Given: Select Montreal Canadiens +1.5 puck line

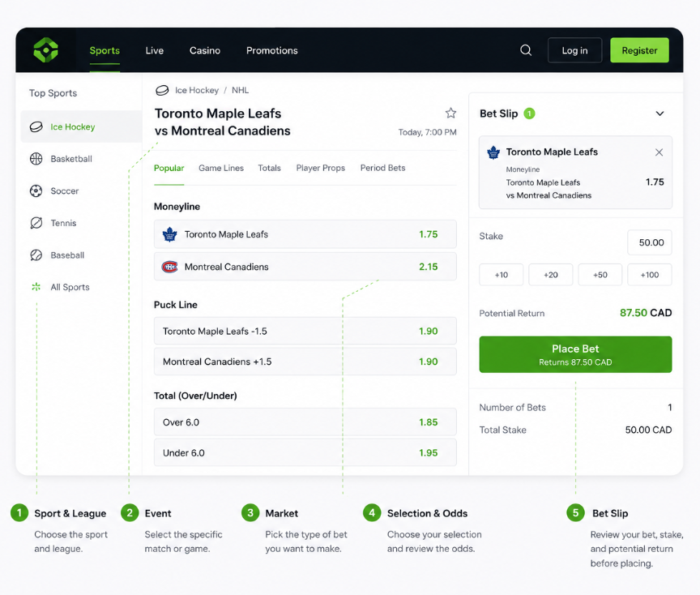Looking at the screenshot, I should 305,362.
